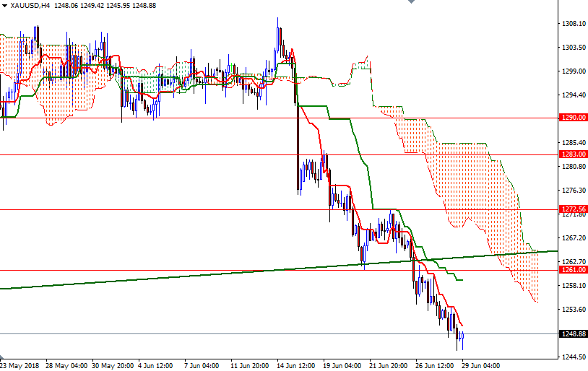Viewport: 588px width, 371px height.
Task: Click the 1299.00 price scale value
Action: [x=574, y=71]
